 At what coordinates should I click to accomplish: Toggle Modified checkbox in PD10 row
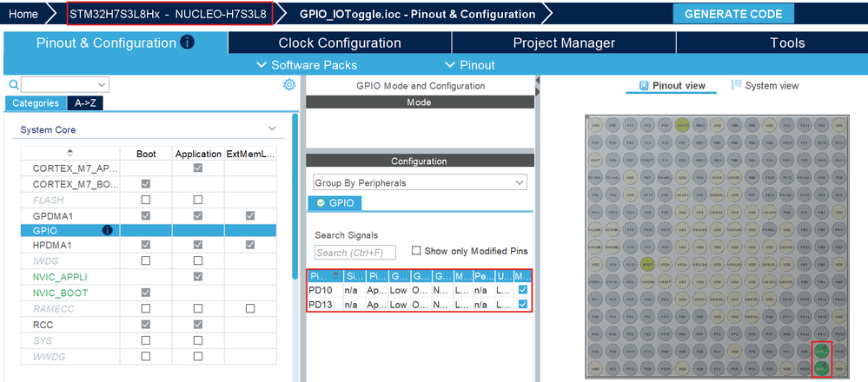[x=522, y=289]
